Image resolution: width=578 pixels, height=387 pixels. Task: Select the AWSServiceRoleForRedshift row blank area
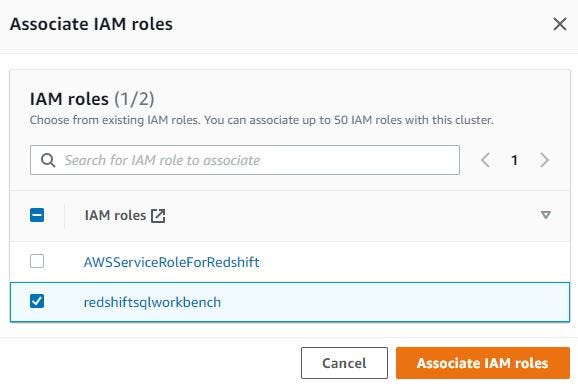(x=413, y=262)
